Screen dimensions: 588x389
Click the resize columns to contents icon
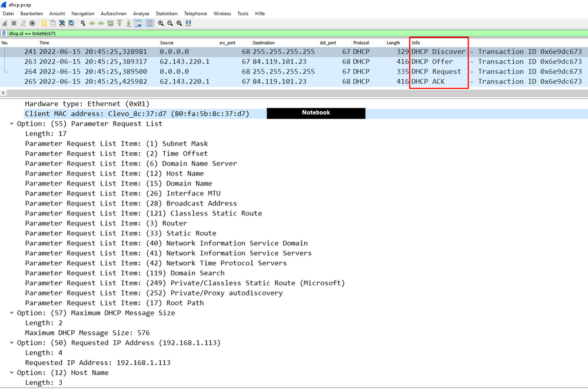pos(187,23)
